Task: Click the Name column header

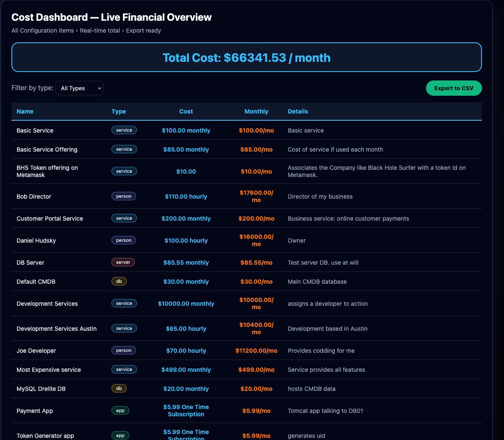Action: pos(25,111)
